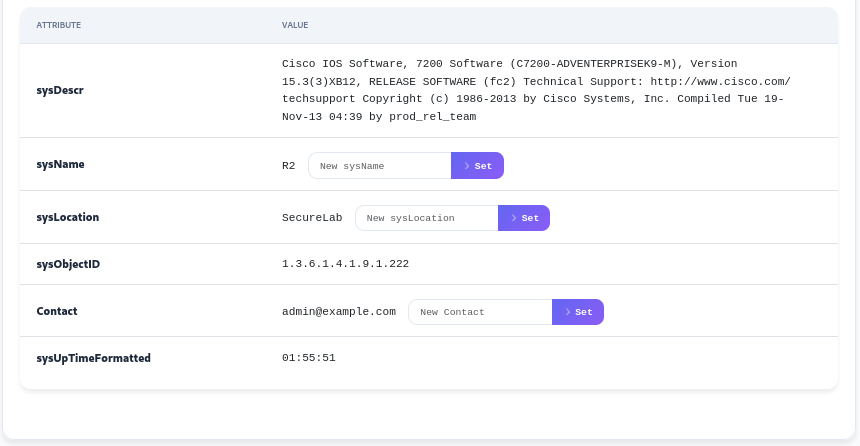Click the chevron icon in sysLocation's Set button
Screen dimensions: 860x446
tap(513, 218)
